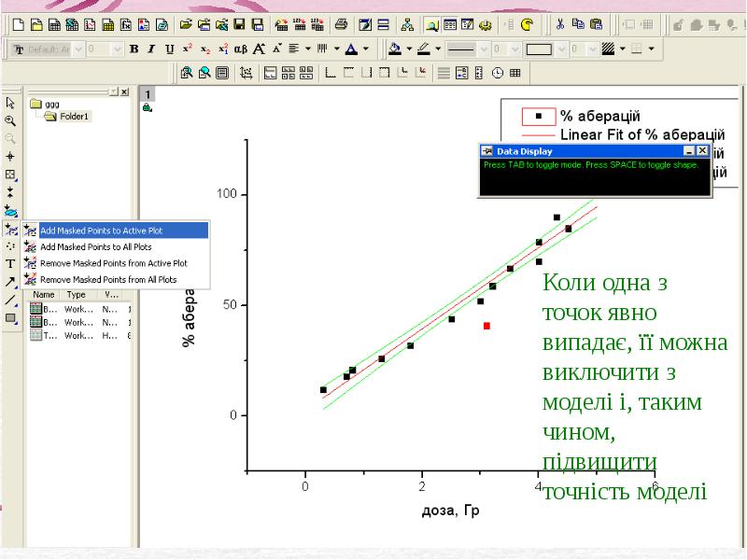747x560 pixels.
Task: Toggle the layer 1 indicator button
Action: coord(148,94)
